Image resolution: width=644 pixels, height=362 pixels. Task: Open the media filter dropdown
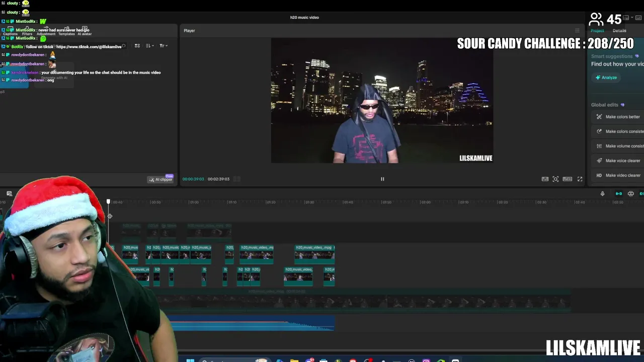163,46
